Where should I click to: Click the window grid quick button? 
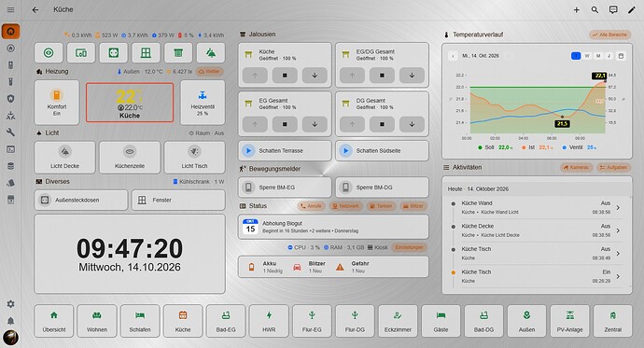pos(146,53)
